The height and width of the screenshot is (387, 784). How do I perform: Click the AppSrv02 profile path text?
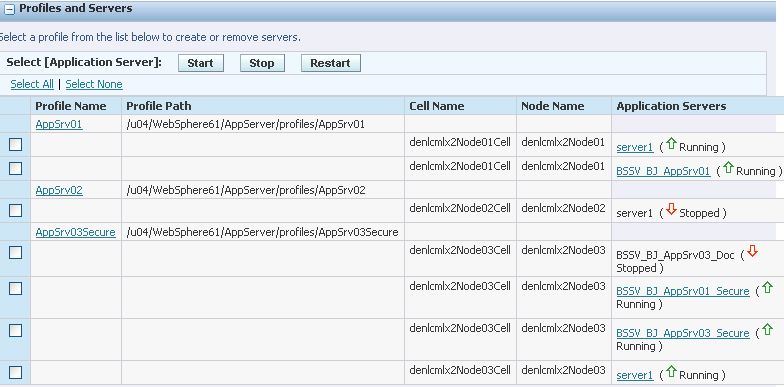[x=246, y=190]
